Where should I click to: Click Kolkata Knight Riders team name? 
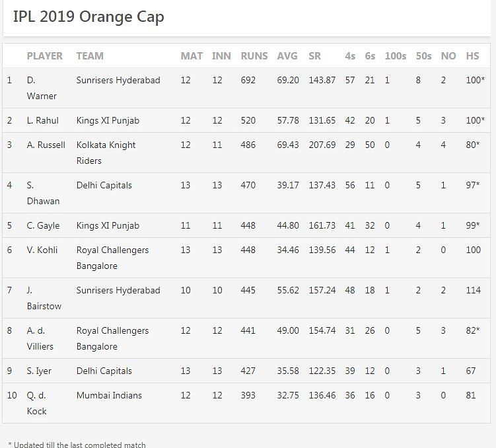[106, 153]
